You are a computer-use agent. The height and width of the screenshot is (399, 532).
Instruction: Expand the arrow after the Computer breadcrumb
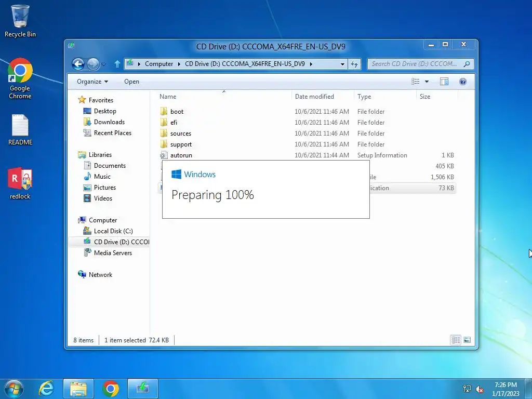tap(179, 64)
